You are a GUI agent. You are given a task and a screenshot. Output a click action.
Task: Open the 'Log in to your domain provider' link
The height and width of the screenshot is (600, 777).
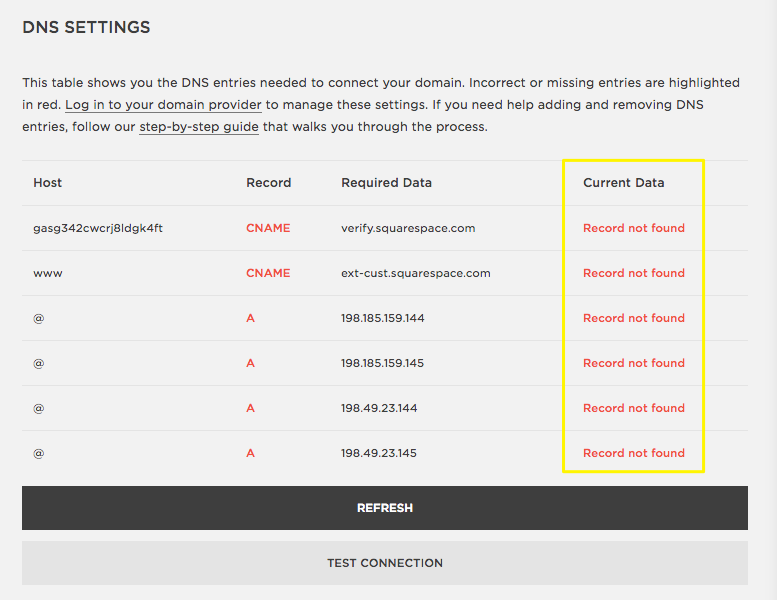pyautogui.click(x=163, y=105)
